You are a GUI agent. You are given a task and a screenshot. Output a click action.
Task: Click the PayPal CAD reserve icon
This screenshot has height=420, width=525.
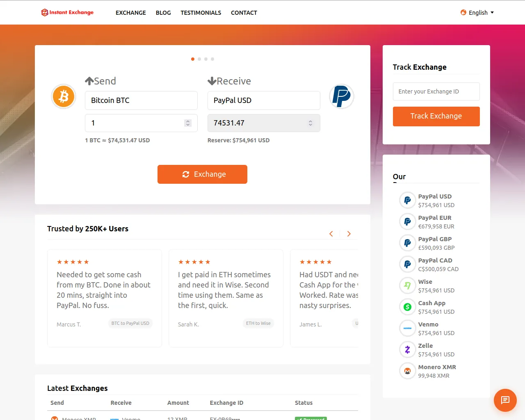(x=407, y=264)
